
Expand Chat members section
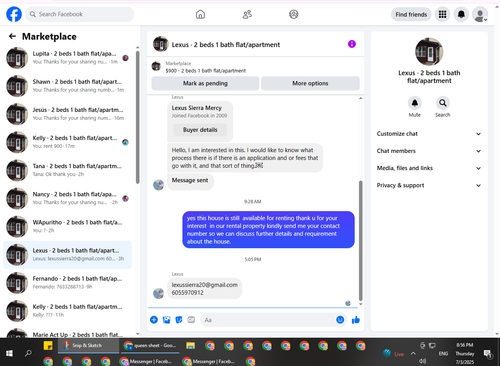click(429, 151)
